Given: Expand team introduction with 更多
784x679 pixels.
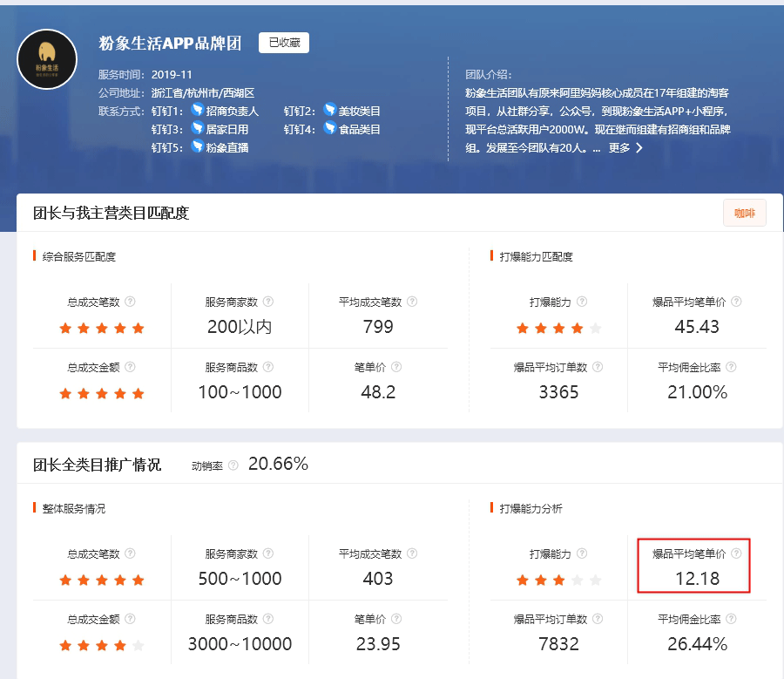Looking at the screenshot, I should pyautogui.click(x=618, y=148).
